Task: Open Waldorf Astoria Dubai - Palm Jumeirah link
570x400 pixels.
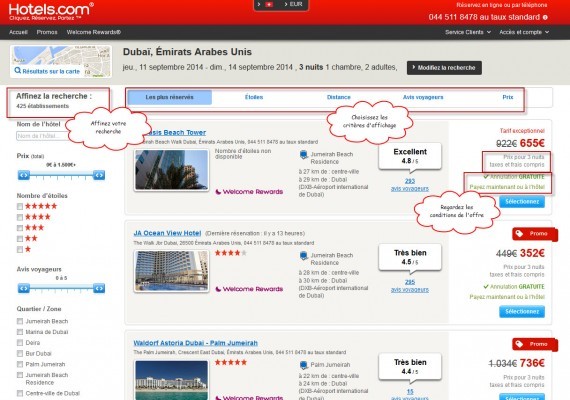Action: pyautogui.click(x=195, y=343)
